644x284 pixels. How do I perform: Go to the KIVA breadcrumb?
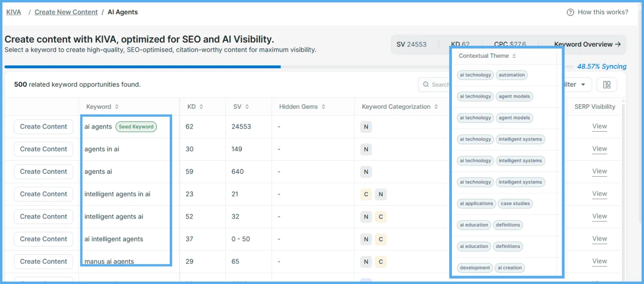tap(14, 12)
